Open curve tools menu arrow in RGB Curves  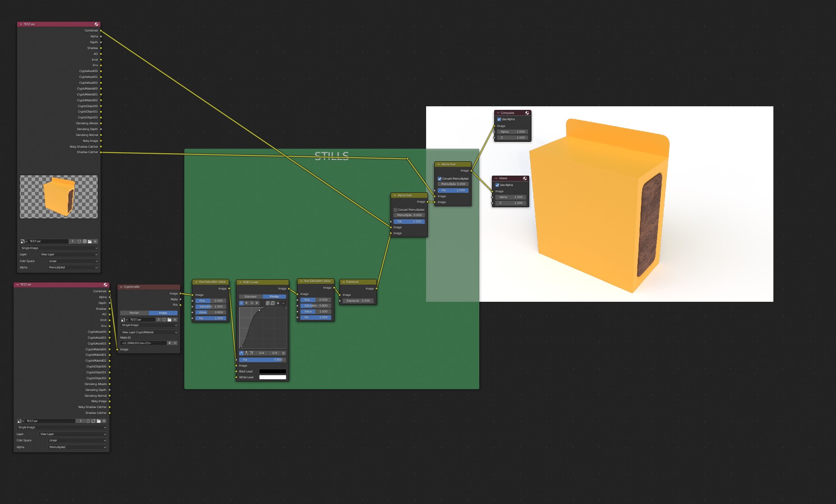[283, 303]
